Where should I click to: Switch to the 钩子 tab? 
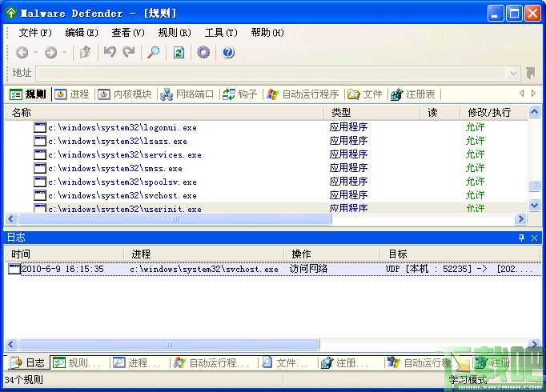pyautogui.click(x=240, y=94)
